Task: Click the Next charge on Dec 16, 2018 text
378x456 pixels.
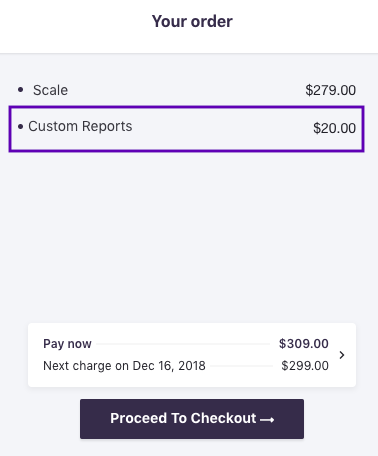Action: coord(124,366)
